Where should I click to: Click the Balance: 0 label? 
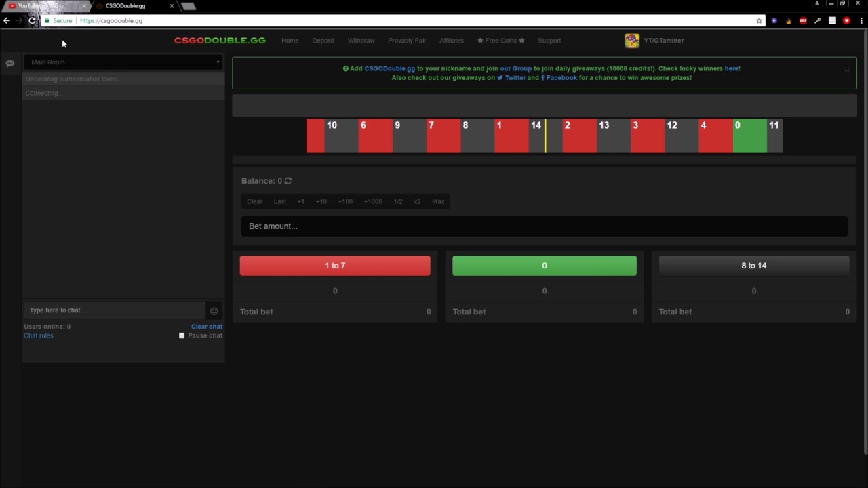click(262, 181)
